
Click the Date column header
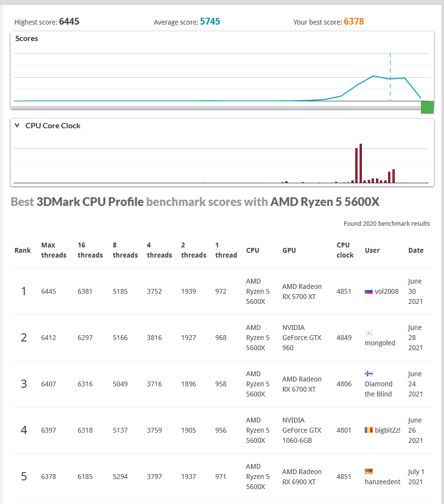(x=416, y=250)
